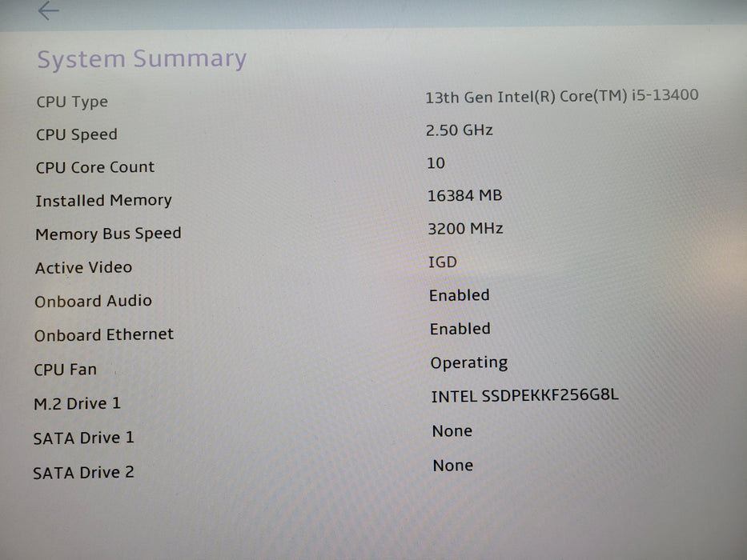Click the Operating status value
747x560 pixels.
point(469,363)
